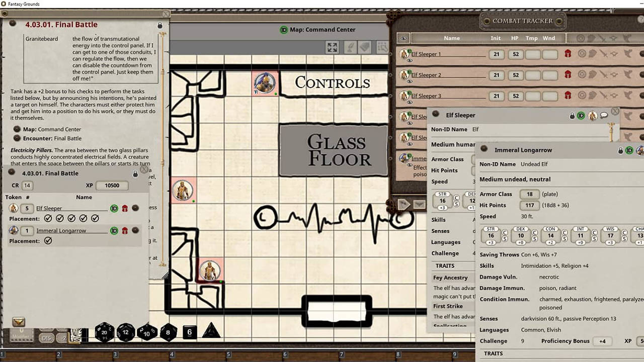The width and height of the screenshot is (644, 362).
Task: Click the Elf Sleeper token portrait on the Controls tile
Action: pos(265,82)
